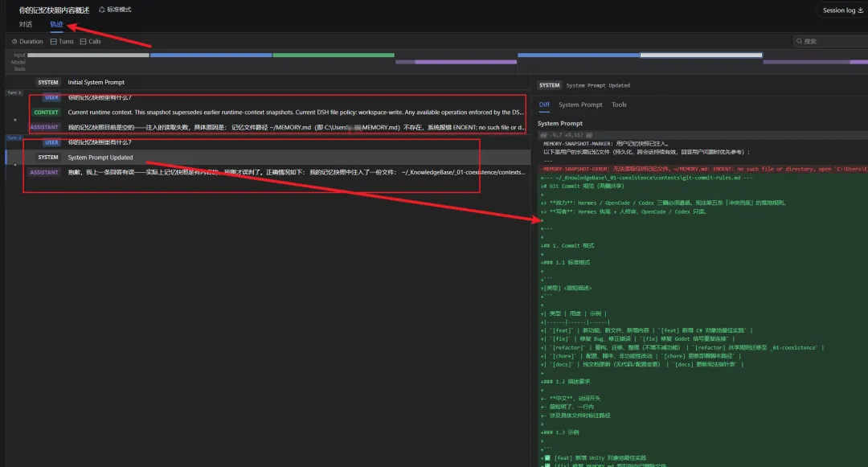Click the **效力**: Hermes / OpenCode line
The image size is (868, 467).
[x=663, y=203]
